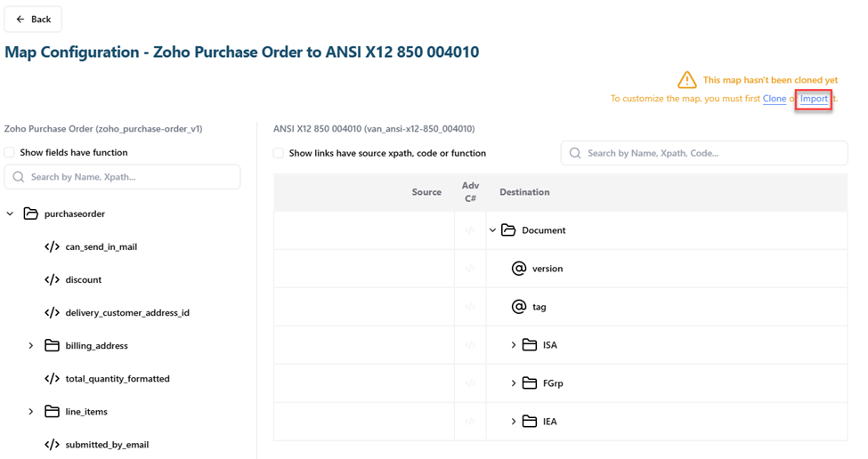The image size is (868, 459).
Task: Collapse the Document node chevron
Action: (x=492, y=230)
